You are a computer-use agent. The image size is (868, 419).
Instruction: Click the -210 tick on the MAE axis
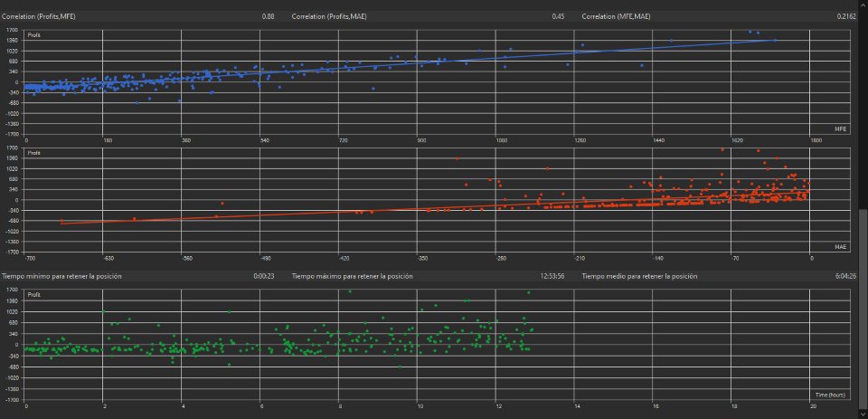[580, 258]
